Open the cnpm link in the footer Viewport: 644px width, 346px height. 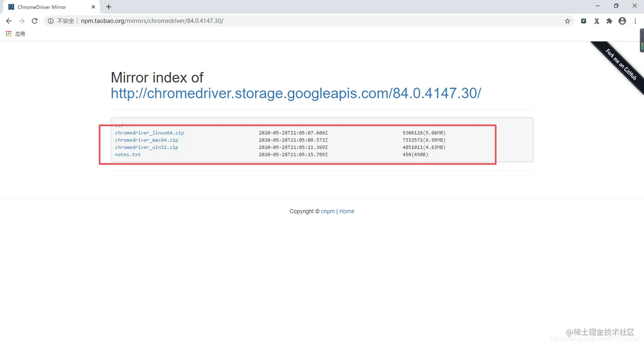[x=328, y=211]
